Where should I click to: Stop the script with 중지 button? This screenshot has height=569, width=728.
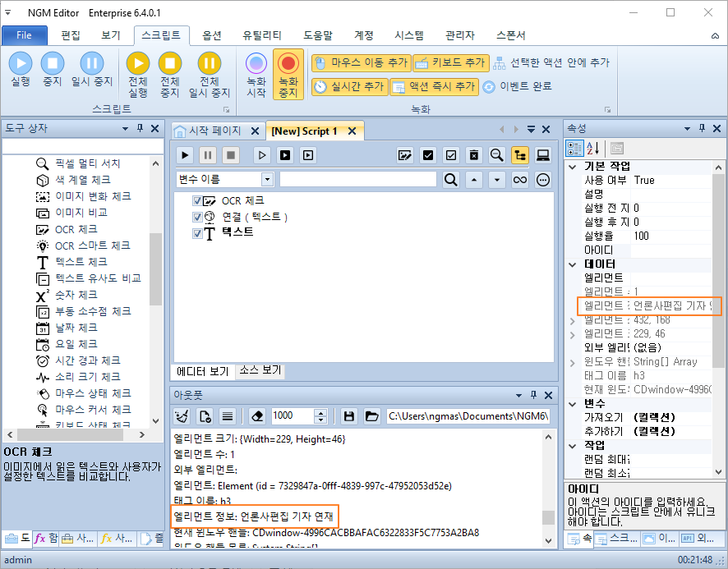[x=53, y=70]
